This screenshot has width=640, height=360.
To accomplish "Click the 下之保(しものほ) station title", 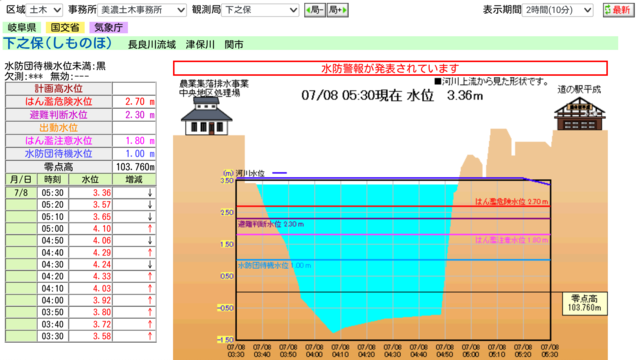I will (x=58, y=43).
